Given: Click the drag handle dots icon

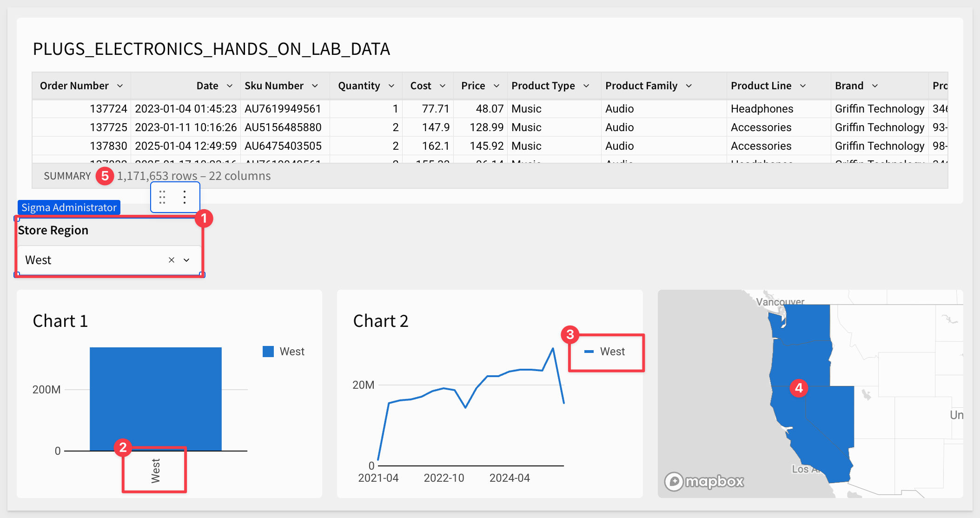Looking at the screenshot, I should point(162,198).
